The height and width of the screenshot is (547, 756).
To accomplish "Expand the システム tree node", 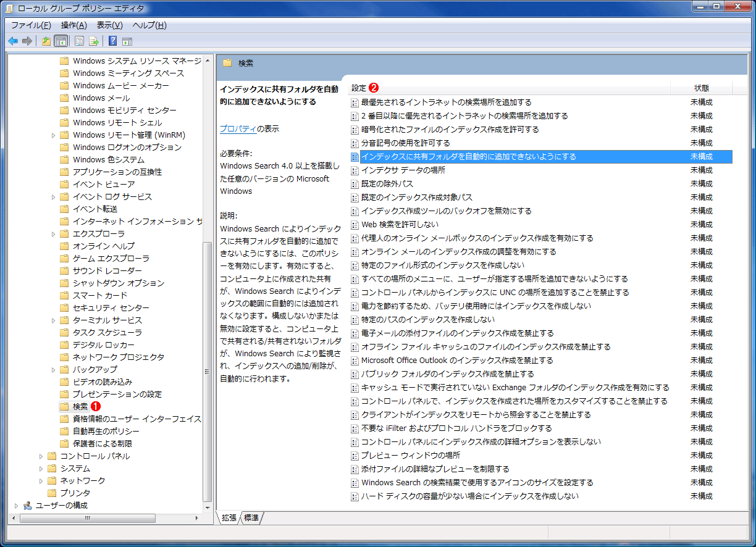I will [41, 468].
